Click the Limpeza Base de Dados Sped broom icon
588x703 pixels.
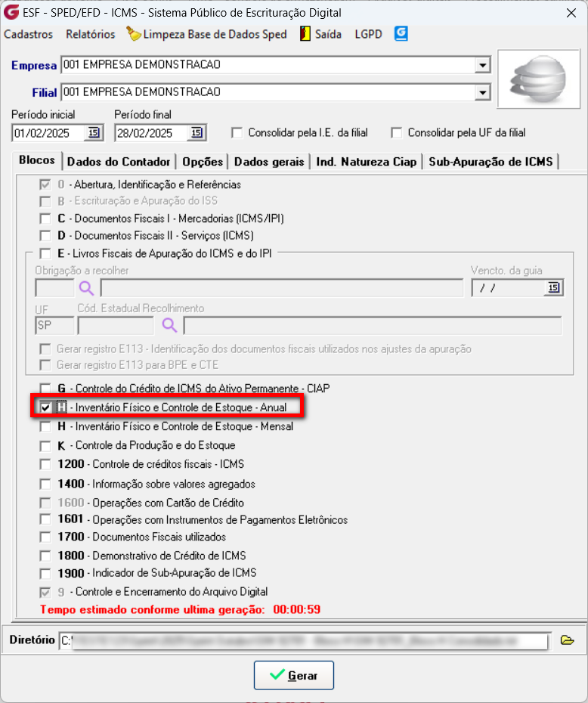coord(133,33)
